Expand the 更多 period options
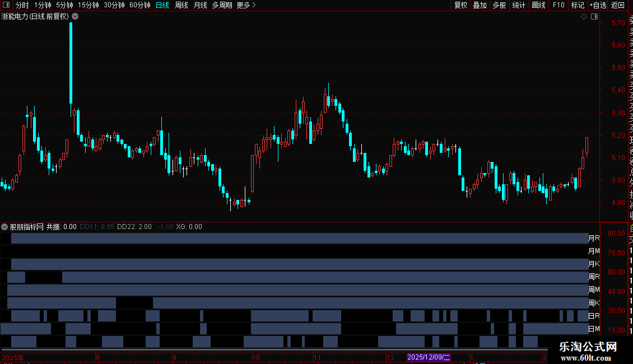Screen dimensions: 633x364 tap(246, 5)
